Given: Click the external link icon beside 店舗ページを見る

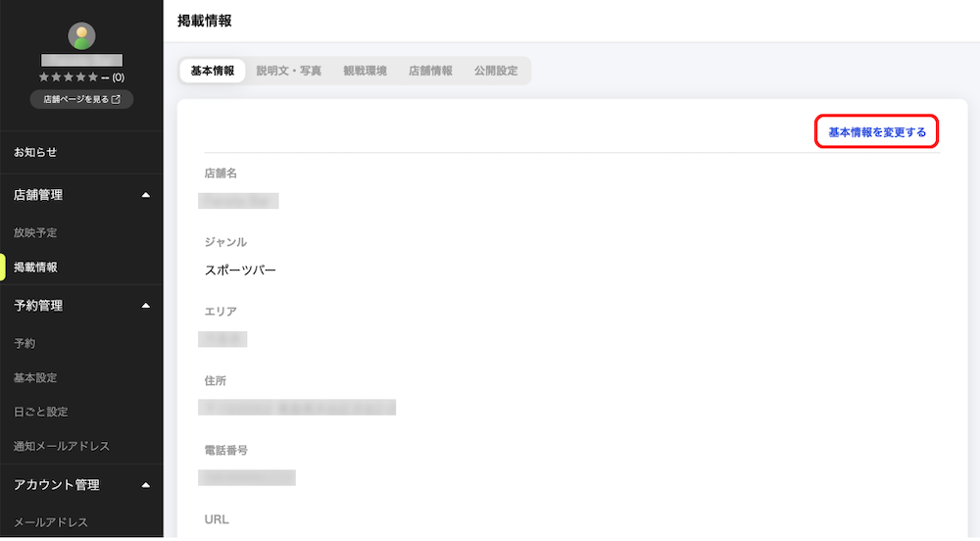Looking at the screenshot, I should 116,99.
